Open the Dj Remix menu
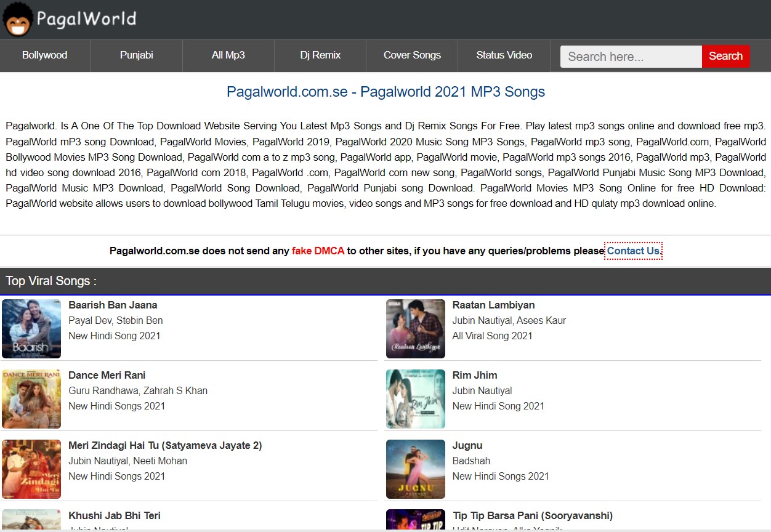771x532 pixels. point(320,55)
